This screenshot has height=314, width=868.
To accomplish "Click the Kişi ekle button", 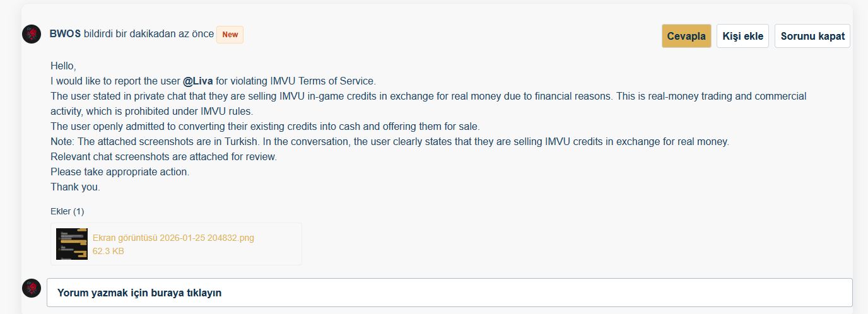I will pyautogui.click(x=742, y=36).
